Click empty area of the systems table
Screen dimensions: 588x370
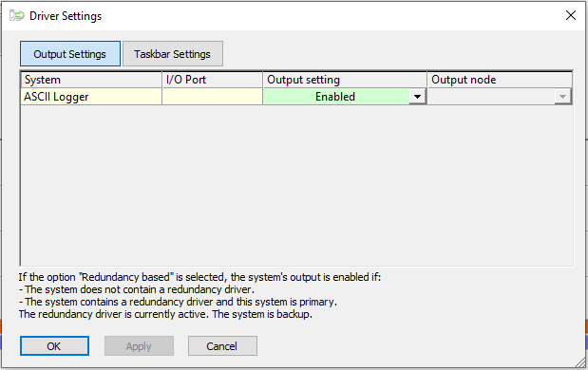pos(296,185)
